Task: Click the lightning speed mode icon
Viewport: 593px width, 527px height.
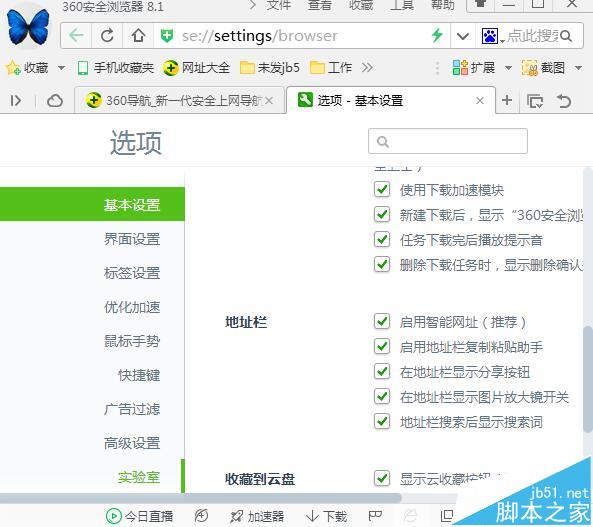Action: 437,36
